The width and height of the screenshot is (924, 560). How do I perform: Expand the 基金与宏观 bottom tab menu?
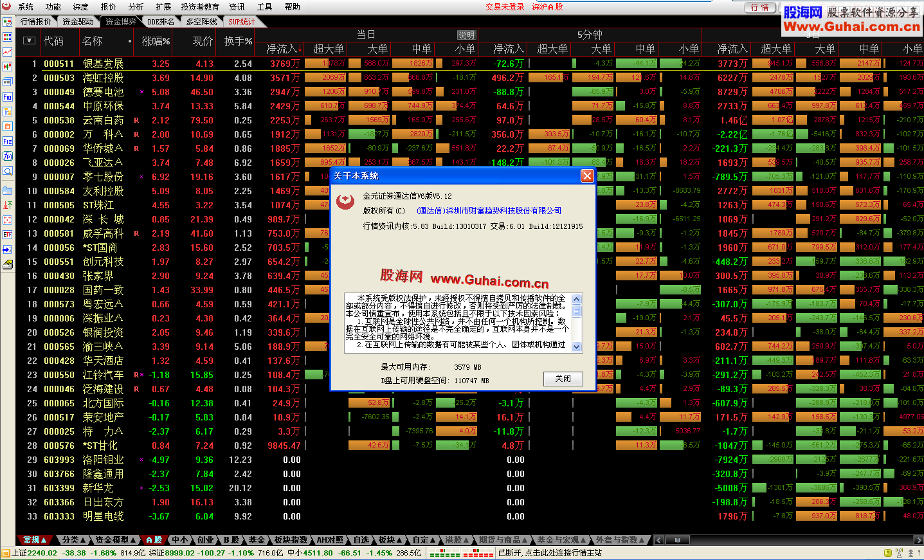pos(562,540)
